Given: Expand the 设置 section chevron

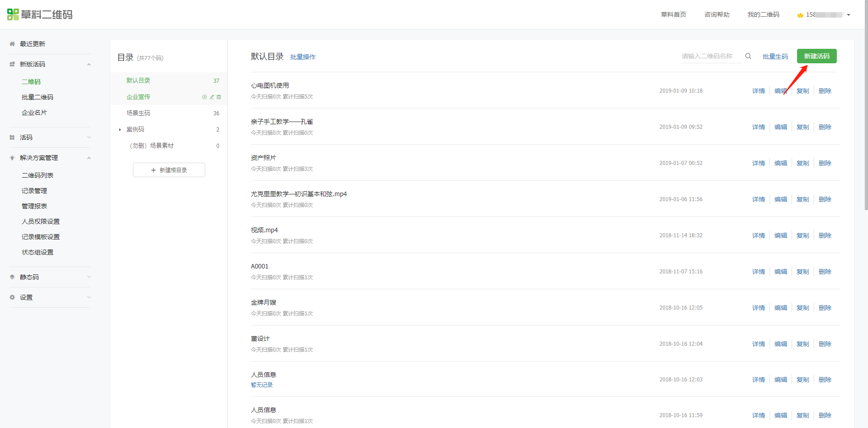Looking at the screenshot, I should (x=89, y=297).
